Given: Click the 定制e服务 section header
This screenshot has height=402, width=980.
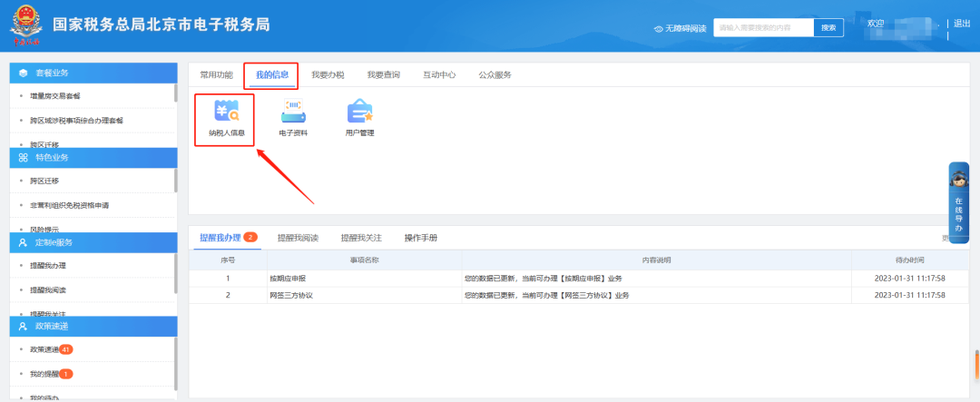Looking at the screenshot, I should pos(93,242).
